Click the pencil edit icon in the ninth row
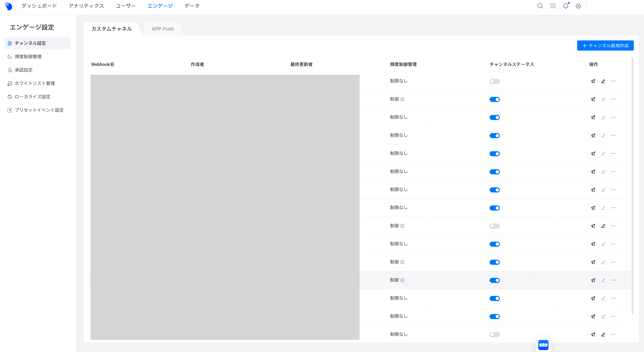The image size is (644, 356). 603,226
